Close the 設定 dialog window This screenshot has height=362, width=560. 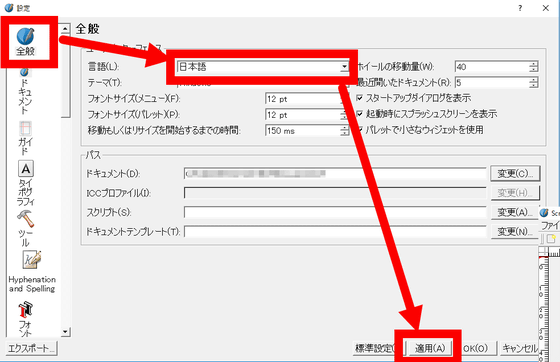pos(546,8)
